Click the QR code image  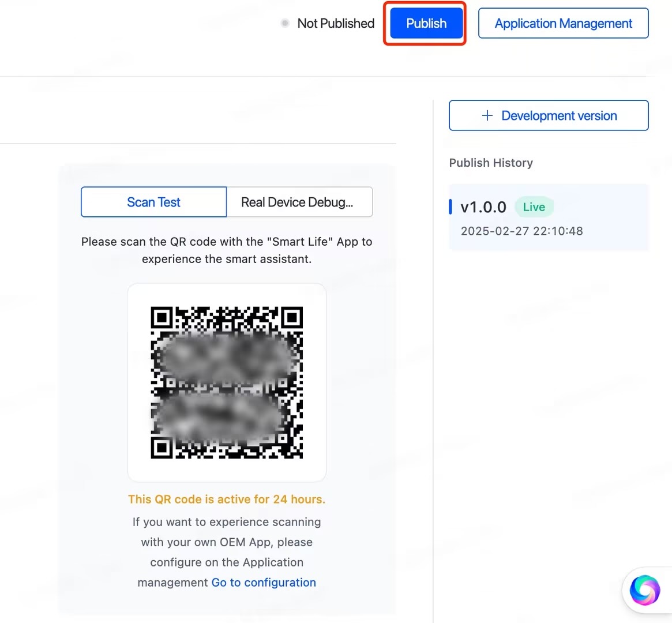click(227, 382)
